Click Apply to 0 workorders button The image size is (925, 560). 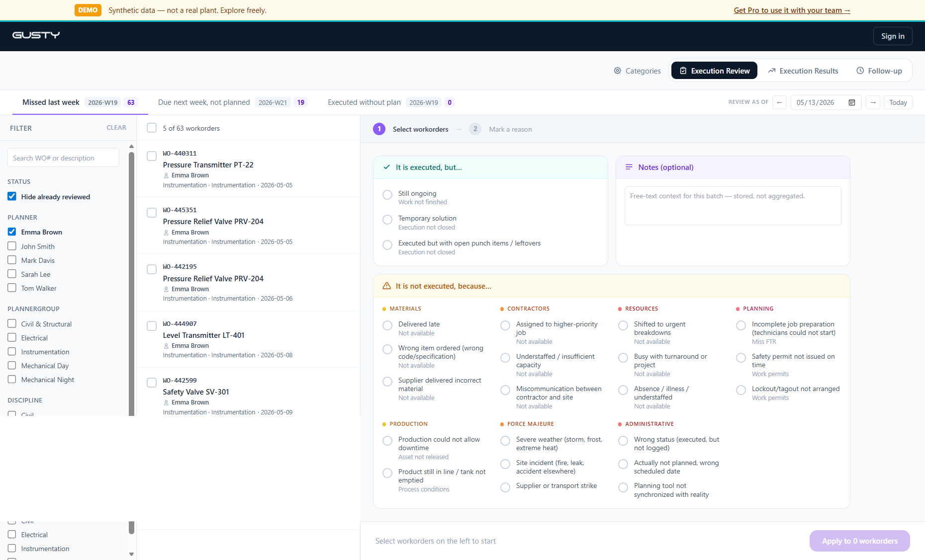point(859,541)
